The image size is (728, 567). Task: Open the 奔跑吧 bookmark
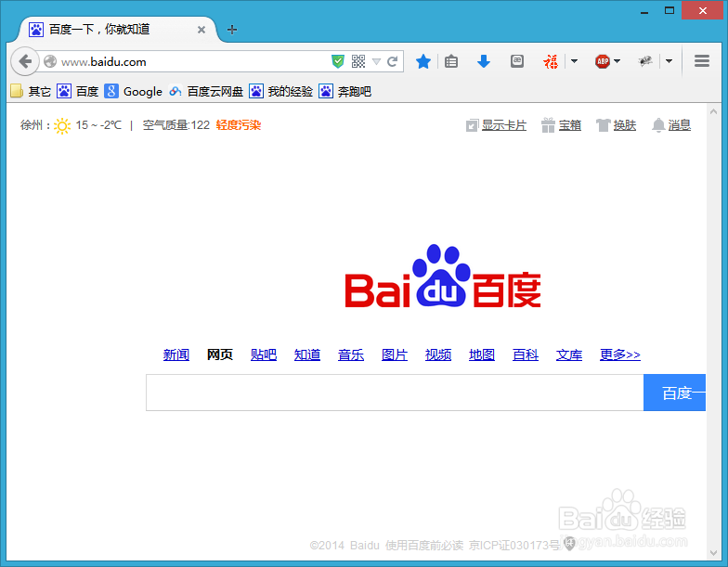tap(345, 91)
